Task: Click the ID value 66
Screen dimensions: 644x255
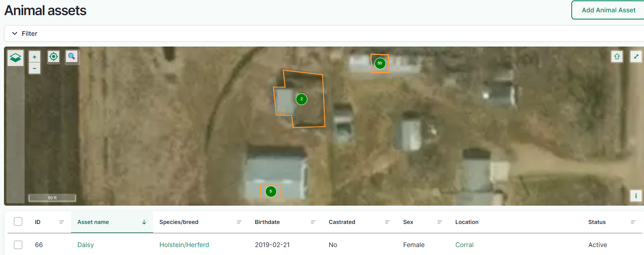Action: 39,245
